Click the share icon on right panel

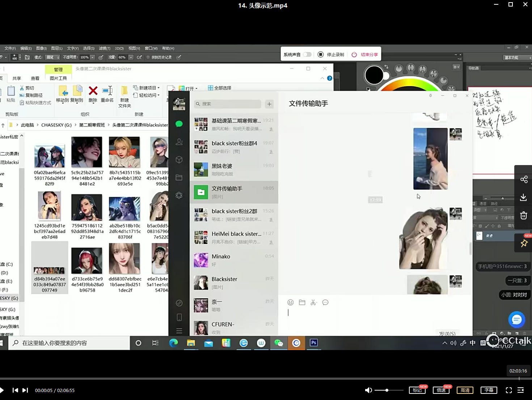click(523, 180)
